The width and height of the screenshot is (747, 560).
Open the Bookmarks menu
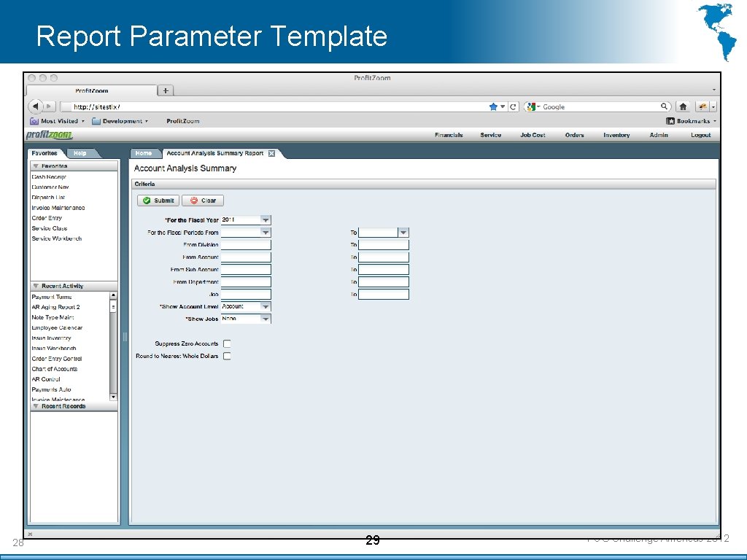691,121
